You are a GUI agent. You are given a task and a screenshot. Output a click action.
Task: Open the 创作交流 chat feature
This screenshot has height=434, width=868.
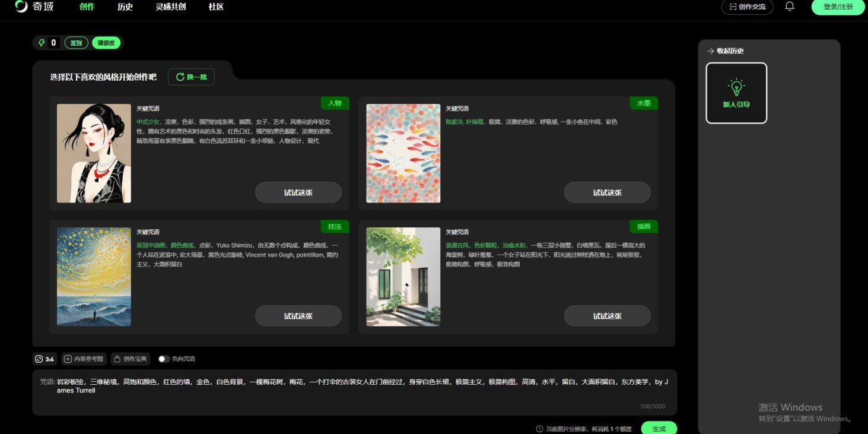tap(747, 7)
